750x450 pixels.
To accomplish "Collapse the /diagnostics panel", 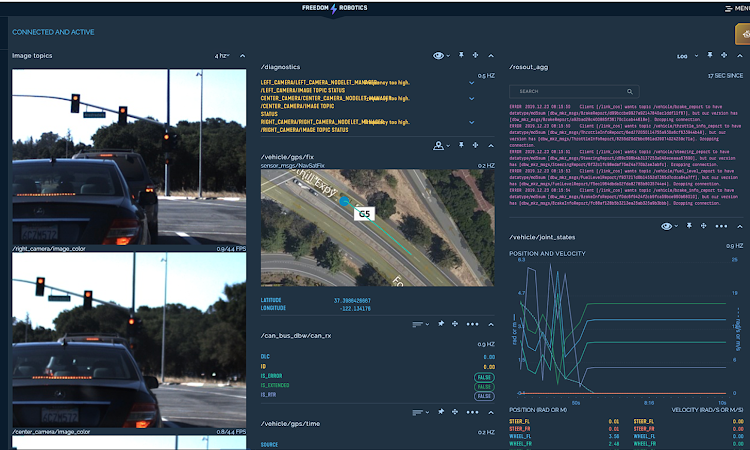I will point(491,55).
